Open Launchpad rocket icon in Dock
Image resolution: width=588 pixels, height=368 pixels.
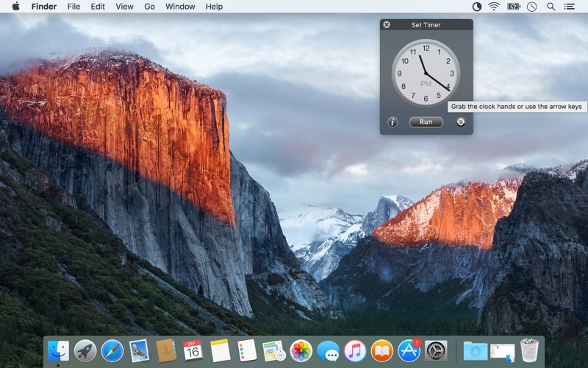[85, 351]
